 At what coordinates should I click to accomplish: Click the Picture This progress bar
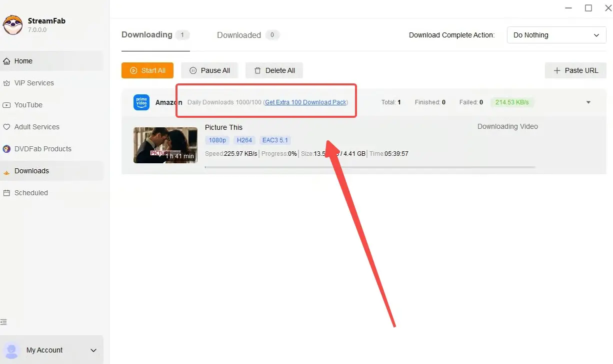370,167
